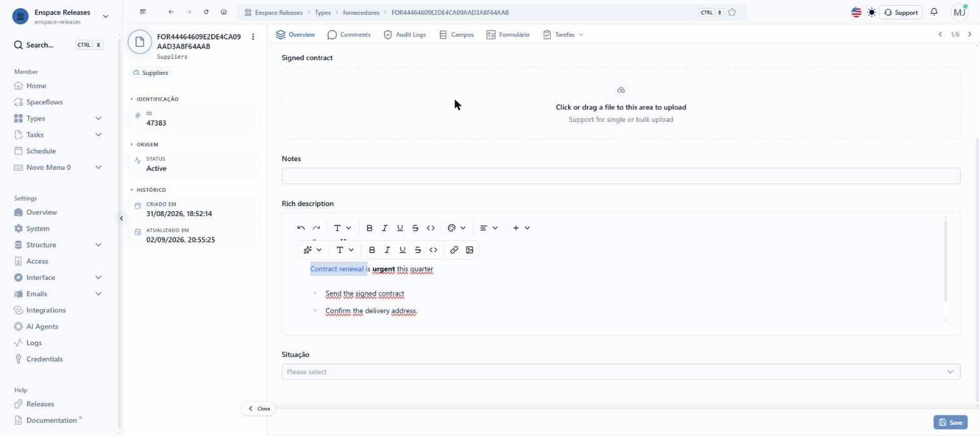This screenshot has height=436, width=980.
Task: Open the AI sparkle actions dropdown
Action: (312, 250)
